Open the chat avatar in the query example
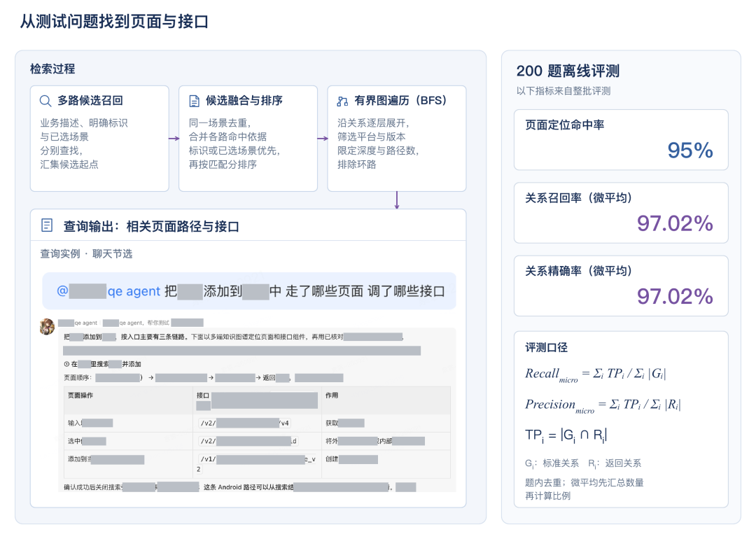Screen dimensions: 756x539 [47, 326]
